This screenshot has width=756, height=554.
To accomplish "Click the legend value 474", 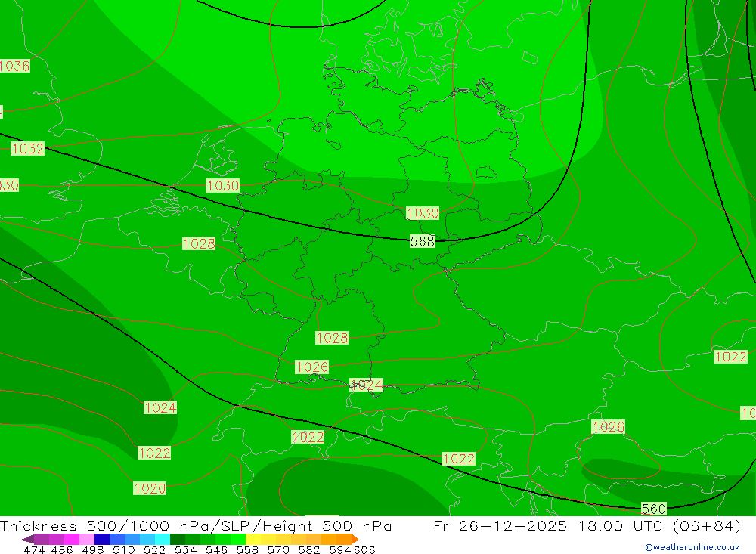I will (35, 550).
